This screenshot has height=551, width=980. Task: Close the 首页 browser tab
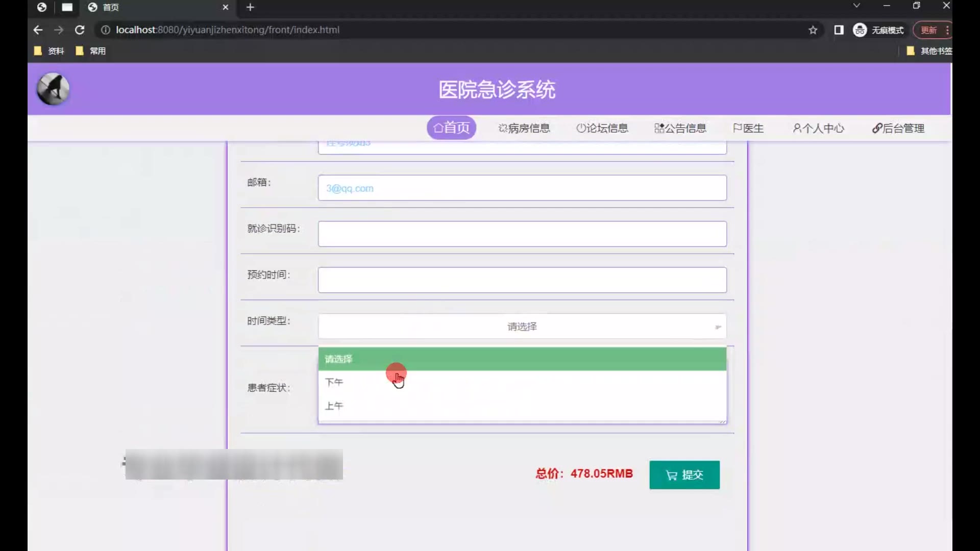225,7
